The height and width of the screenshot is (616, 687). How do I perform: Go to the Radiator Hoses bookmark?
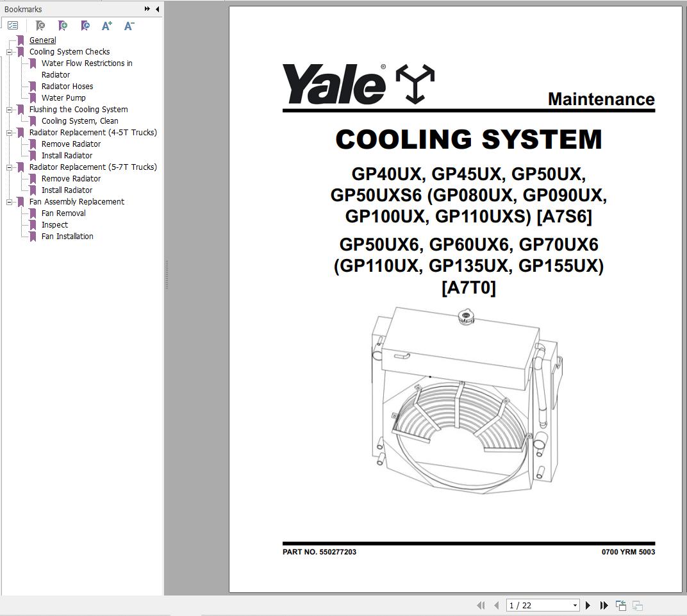pos(67,87)
